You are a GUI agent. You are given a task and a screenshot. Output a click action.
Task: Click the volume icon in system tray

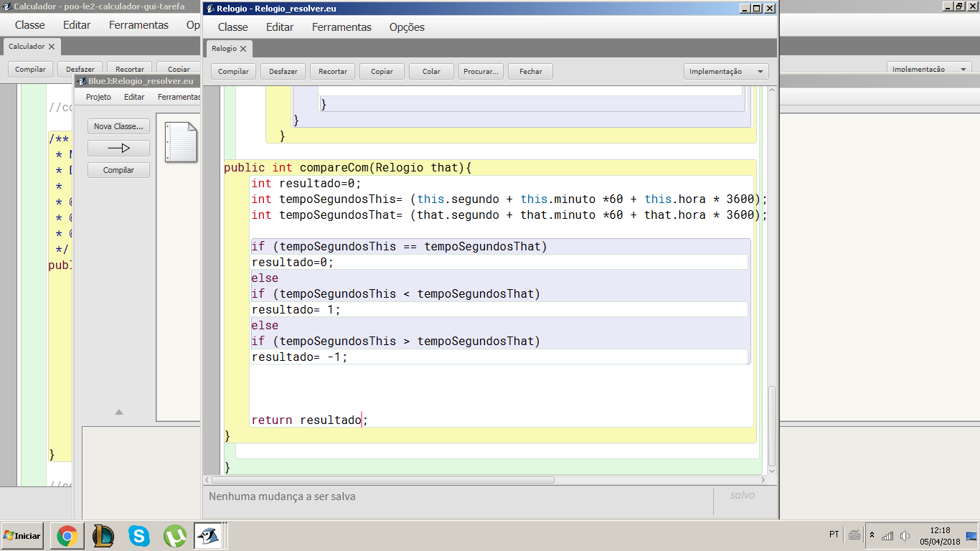[905, 535]
